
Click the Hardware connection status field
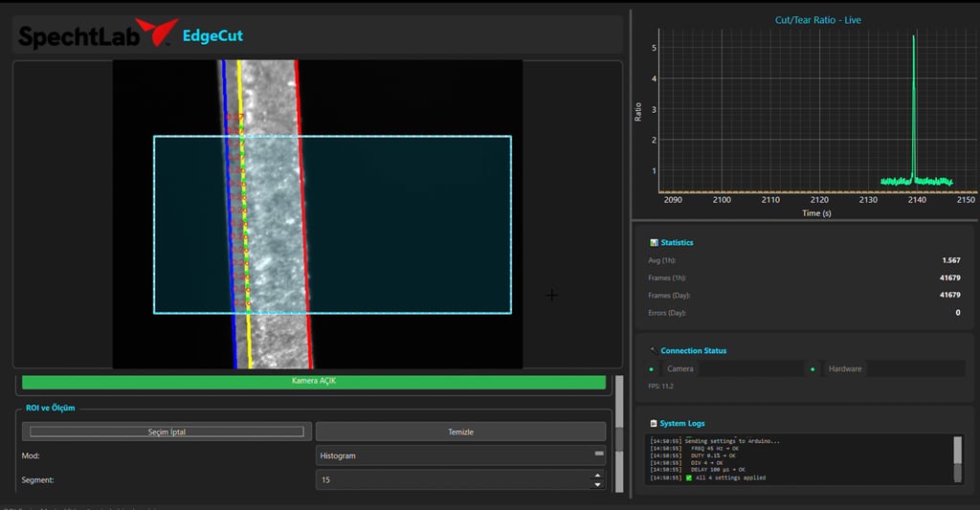point(894,369)
